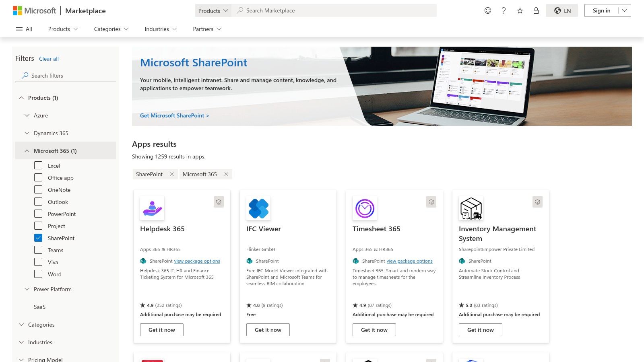Click the certification badge on the Timesheet 365 card
Image resolution: width=644 pixels, height=362 pixels.
point(431,202)
